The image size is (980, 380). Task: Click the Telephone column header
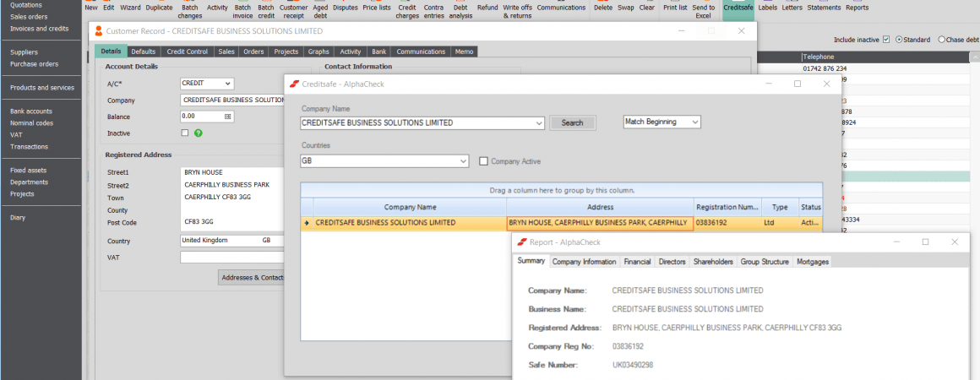click(x=885, y=57)
